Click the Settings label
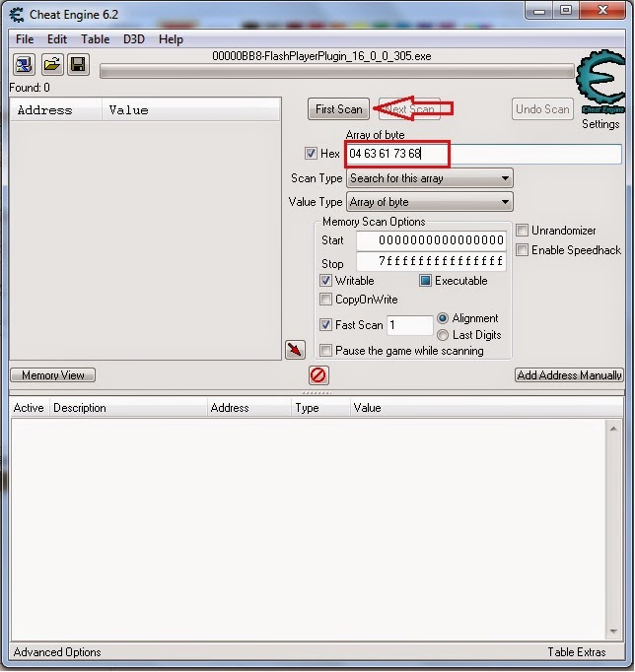Screen dimensions: 635x672 tap(600, 124)
